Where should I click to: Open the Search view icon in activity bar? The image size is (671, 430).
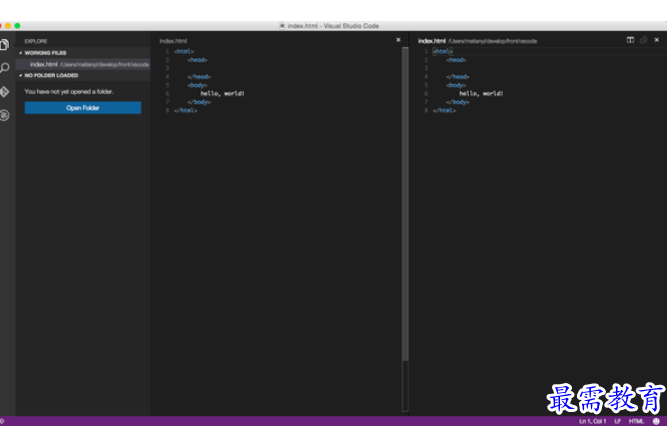point(5,68)
